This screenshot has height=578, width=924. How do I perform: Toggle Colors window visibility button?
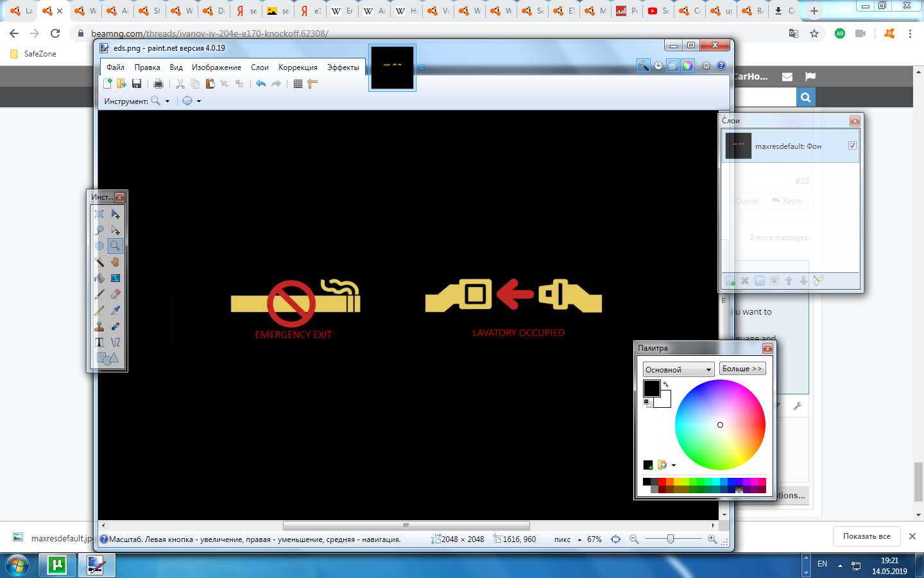[x=687, y=66]
